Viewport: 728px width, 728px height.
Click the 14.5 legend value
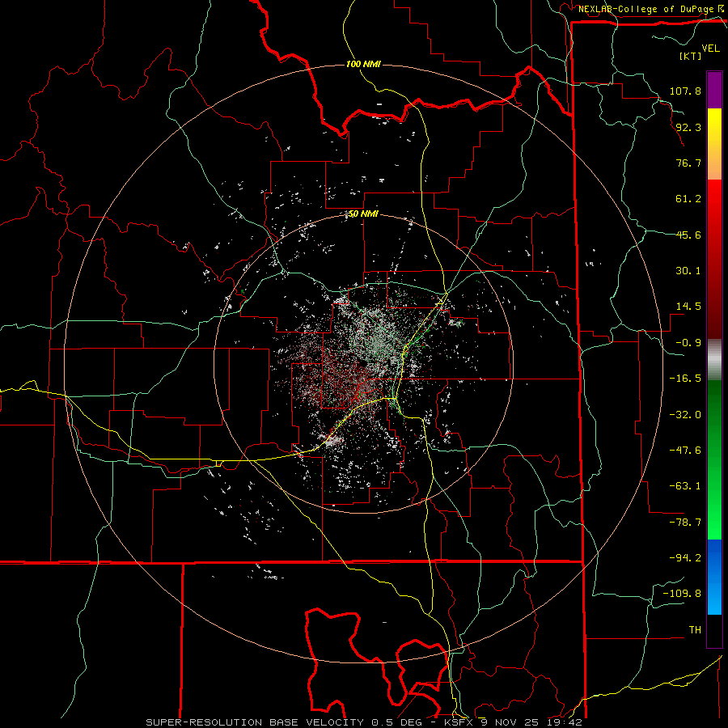click(x=688, y=307)
